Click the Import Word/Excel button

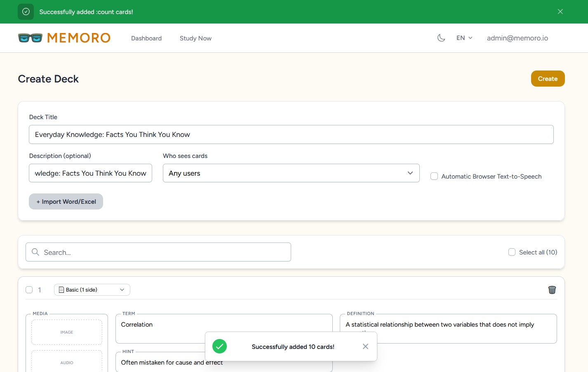[66, 202]
